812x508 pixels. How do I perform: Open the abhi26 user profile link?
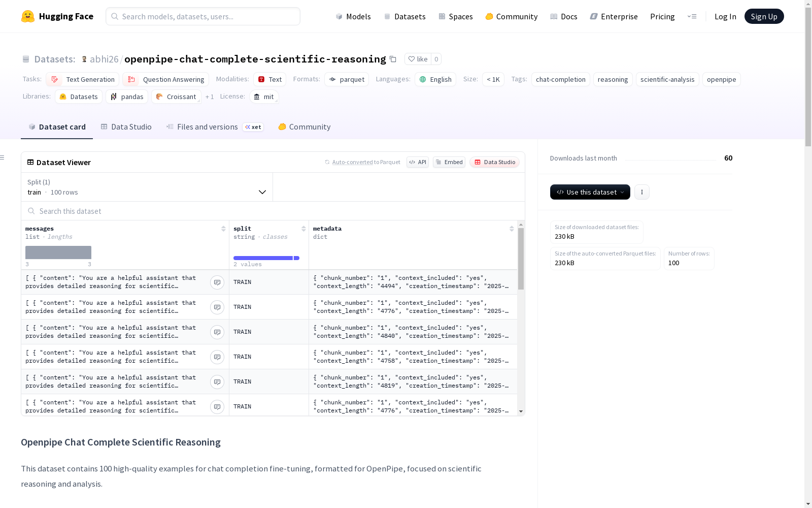tap(104, 59)
